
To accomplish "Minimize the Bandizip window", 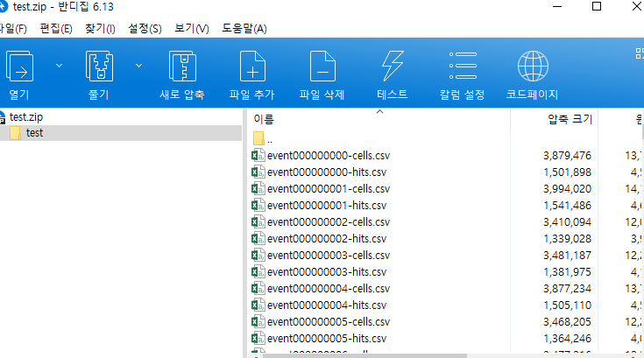I will [x=557, y=6].
